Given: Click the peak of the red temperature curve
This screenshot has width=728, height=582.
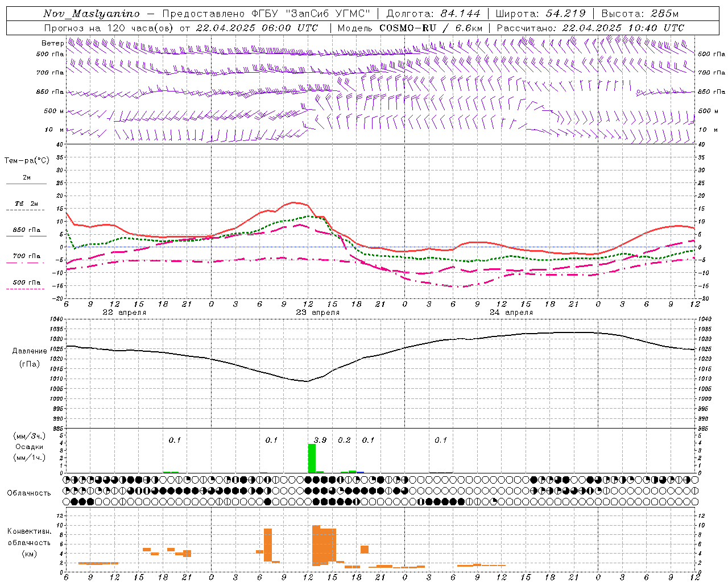Looking at the screenshot, I should pos(293,202).
